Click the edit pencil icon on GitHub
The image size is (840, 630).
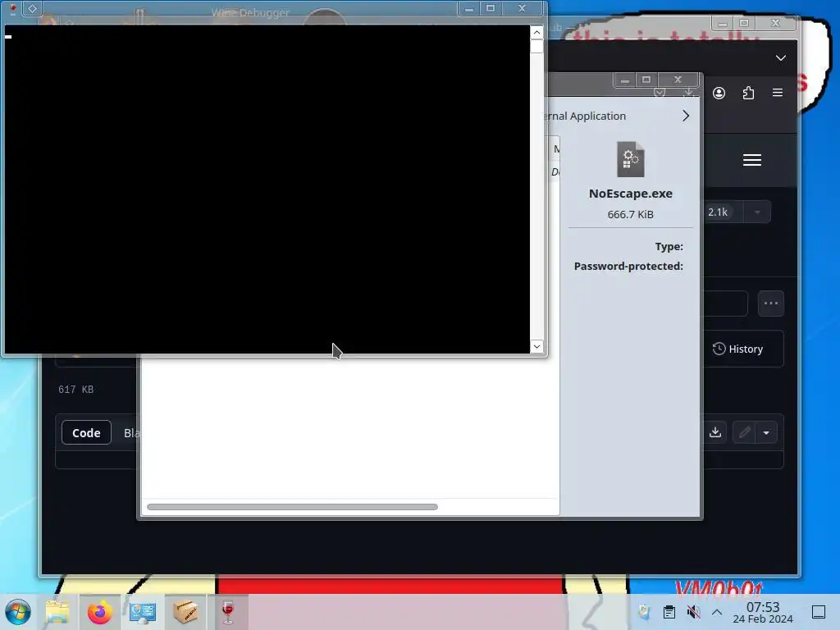coord(745,431)
